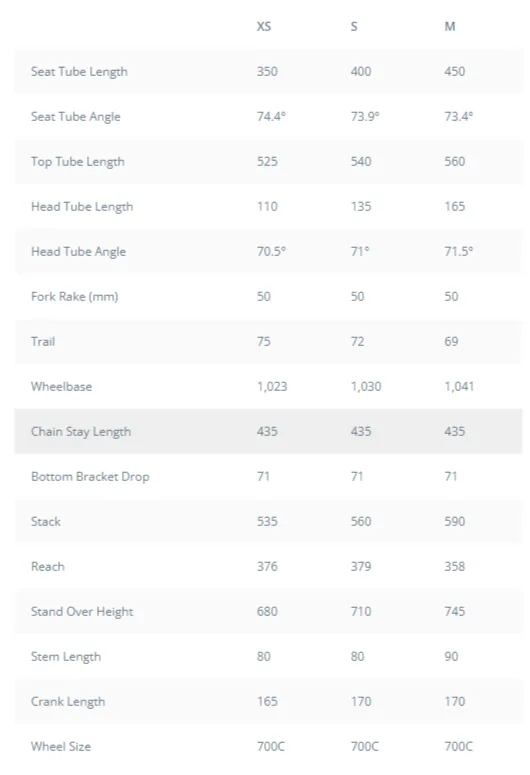The image size is (530, 775).
Task: Click the XS wheelbase value 1,023
Action: (x=272, y=387)
